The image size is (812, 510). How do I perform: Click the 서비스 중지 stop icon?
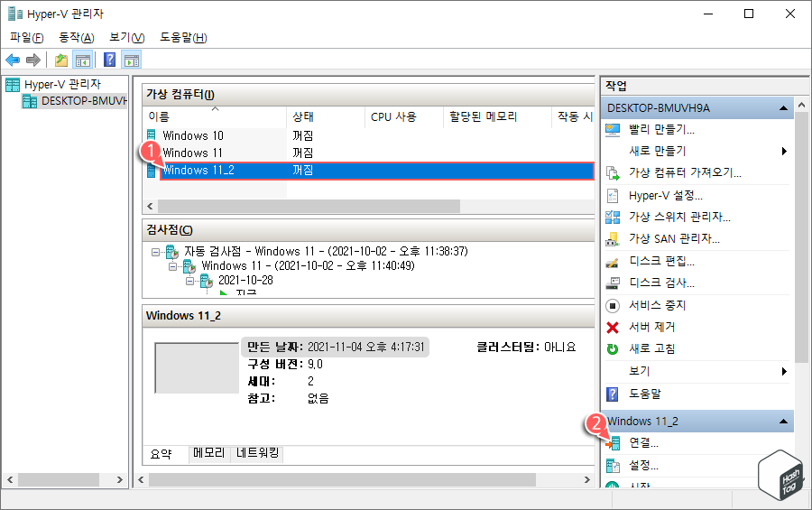coord(613,306)
